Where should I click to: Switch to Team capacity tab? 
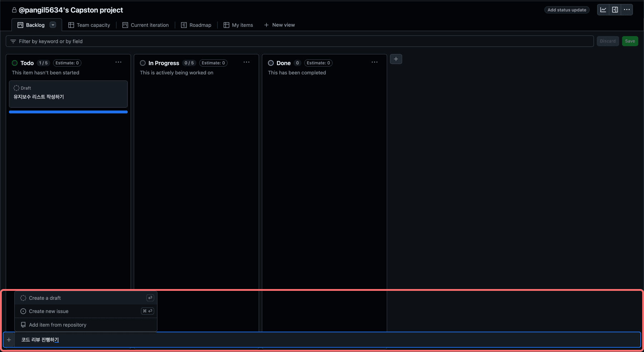89,25
